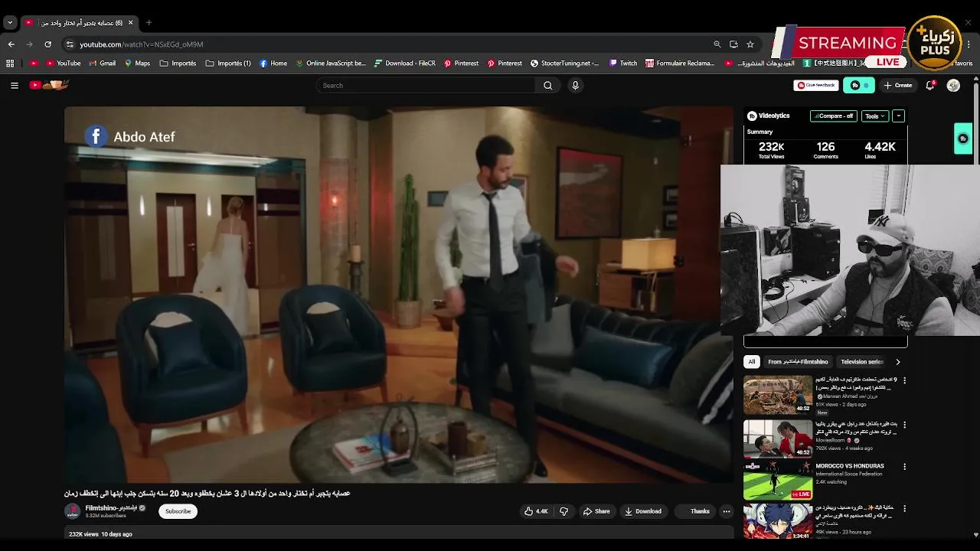Open the notifications bell
980x551 pixels.
[x=930, y=86]
